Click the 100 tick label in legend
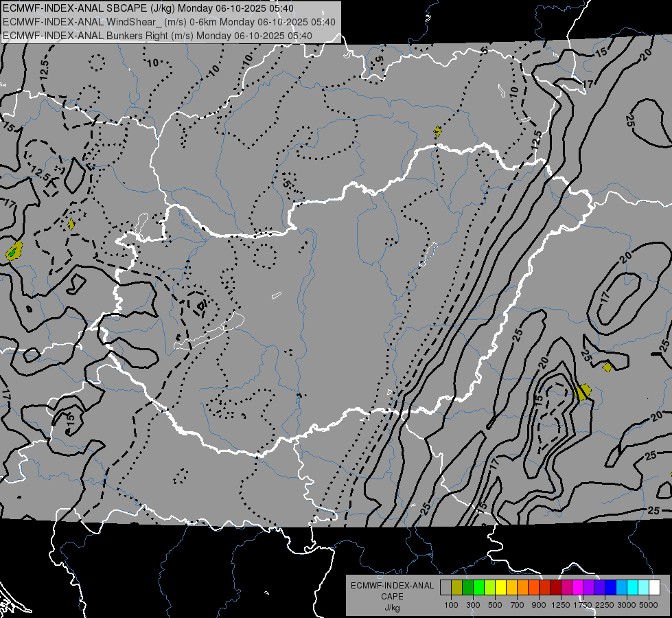Viewport: 672px width, 618px height. tap(451, 604)
